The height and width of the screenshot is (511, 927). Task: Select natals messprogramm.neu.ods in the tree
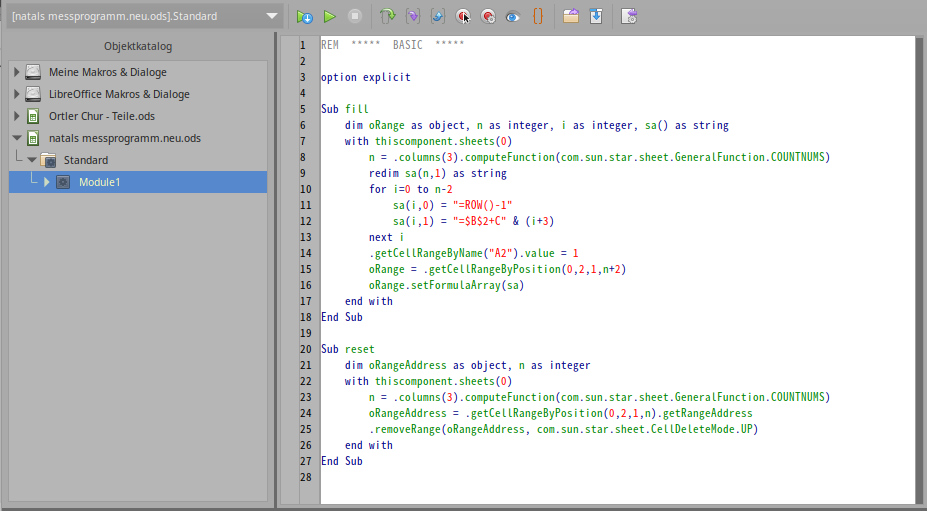coord(125,138)
